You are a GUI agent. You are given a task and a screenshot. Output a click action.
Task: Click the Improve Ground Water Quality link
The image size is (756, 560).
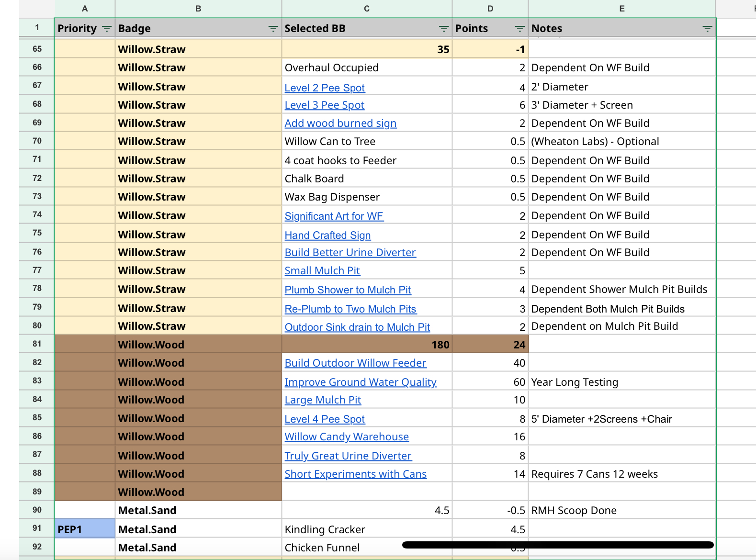[x=361, y=382]
